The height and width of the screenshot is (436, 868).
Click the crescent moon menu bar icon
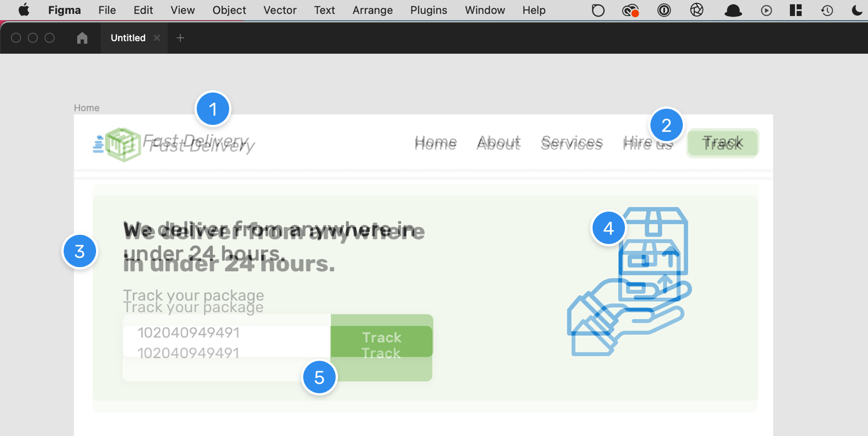(857, 10)
